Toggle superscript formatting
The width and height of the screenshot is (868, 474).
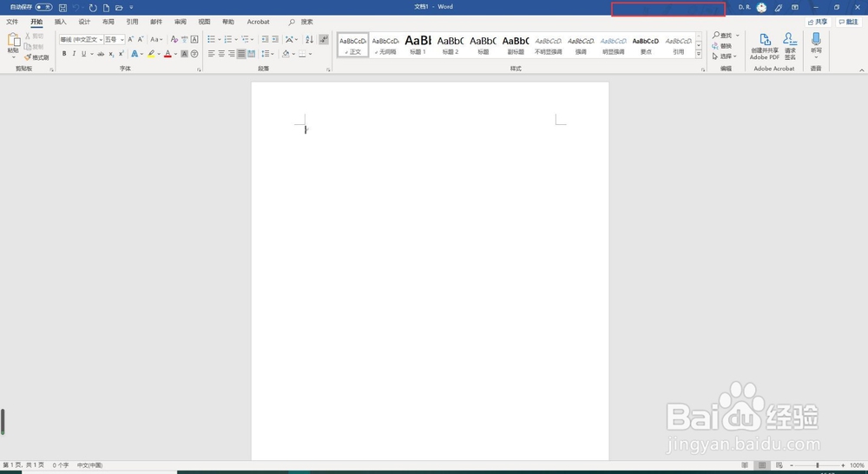[x=121, y=54]
